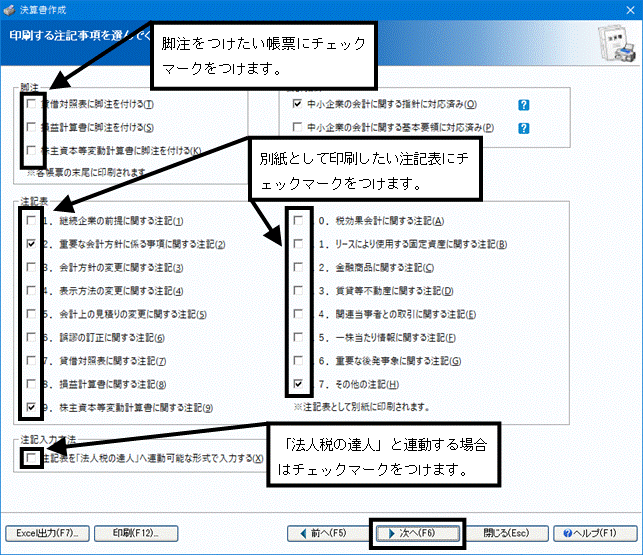Check リースにより使用する固定資産に関する注記
The height and width of the screenshot is (555, 643).
pyautogui.click(x=298, y=244)
